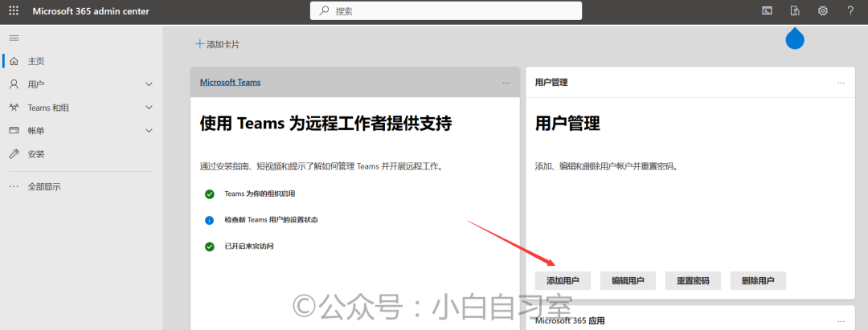Screen dimensions: 868x330
Task: Click heading 使用 Teams 为远程工作者提供支持
Action: [326, 124]
